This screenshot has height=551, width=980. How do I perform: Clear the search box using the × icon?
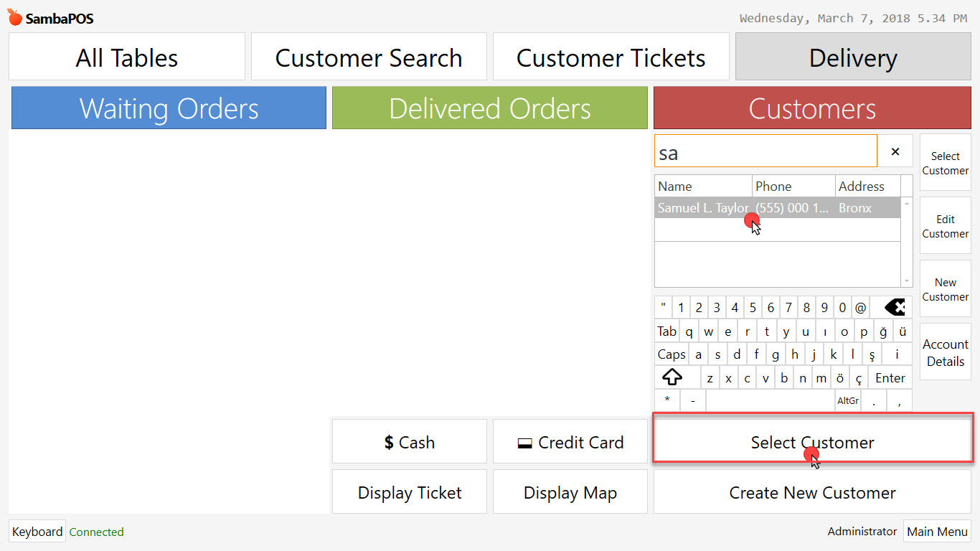click(895, 151)
